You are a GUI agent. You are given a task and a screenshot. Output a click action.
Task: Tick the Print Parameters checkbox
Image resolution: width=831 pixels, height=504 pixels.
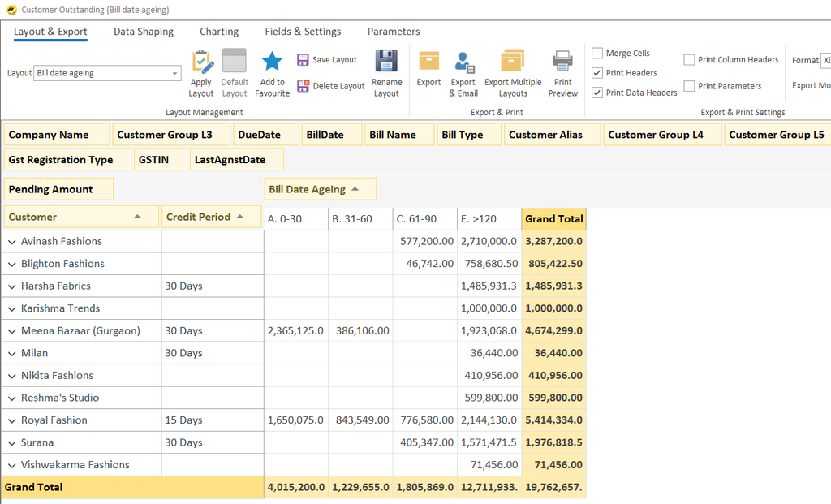(x=689, y=86)
